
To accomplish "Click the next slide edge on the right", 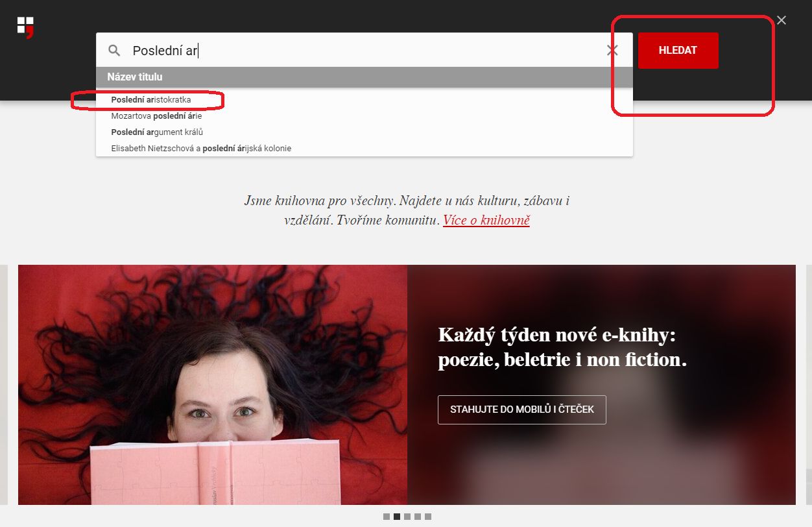I will point(808,384).
